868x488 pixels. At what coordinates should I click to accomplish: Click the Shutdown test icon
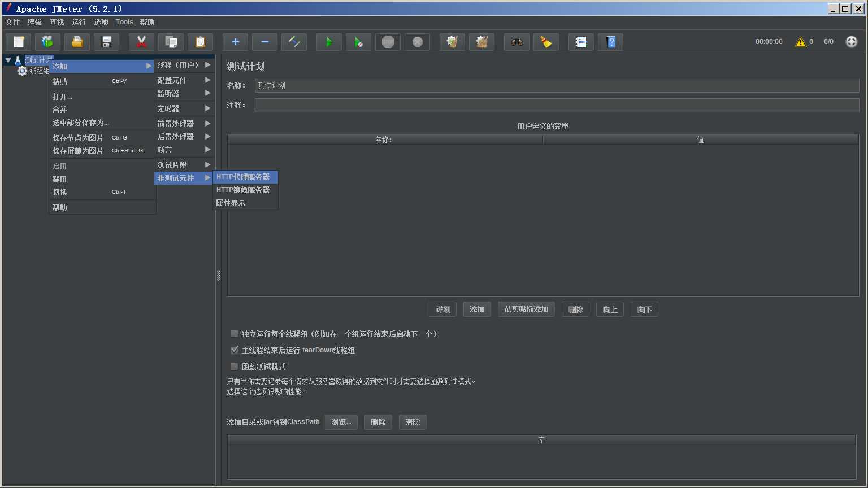pos(417,42)
